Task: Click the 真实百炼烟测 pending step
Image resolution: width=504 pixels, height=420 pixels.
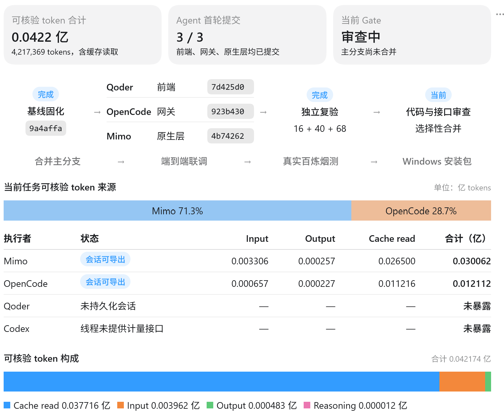Action: pos(311,161)
